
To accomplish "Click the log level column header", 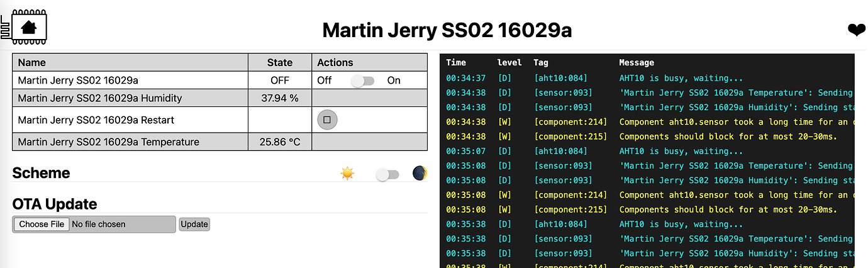I will tap(509, 63).
